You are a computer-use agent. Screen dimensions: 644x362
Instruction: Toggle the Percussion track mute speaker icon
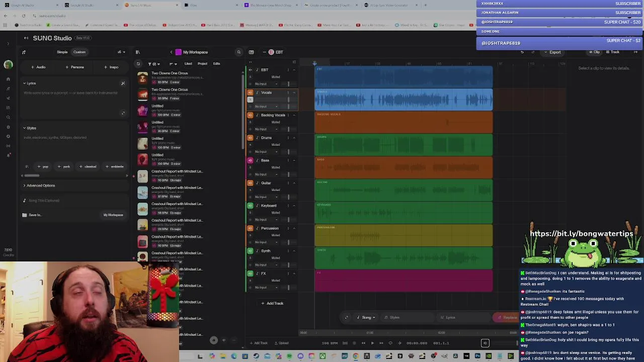tap(250, 228)
